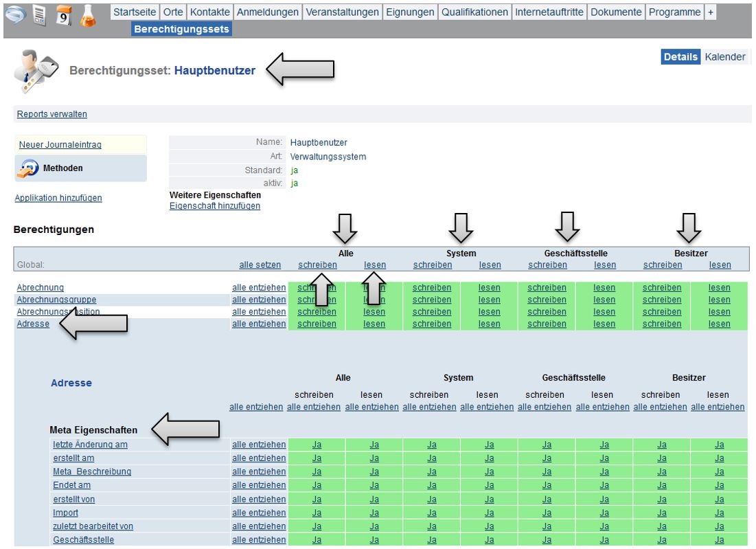Switch to the Kalender view
Image resolution: width=756 pixels, height=549 pixels.
(x=724, y=57)
